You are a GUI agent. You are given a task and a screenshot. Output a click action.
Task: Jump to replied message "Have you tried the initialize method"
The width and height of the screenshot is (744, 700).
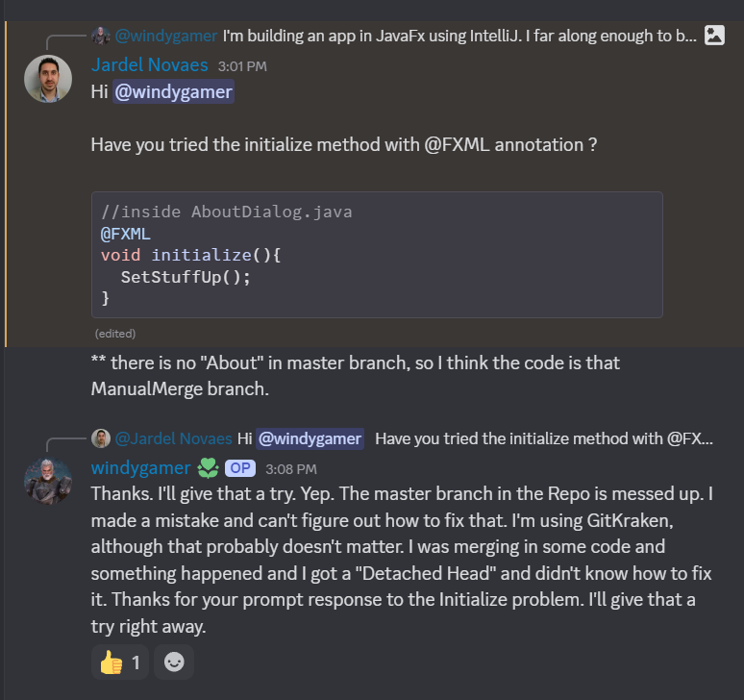pyautogui.click(x=538, y=438)
